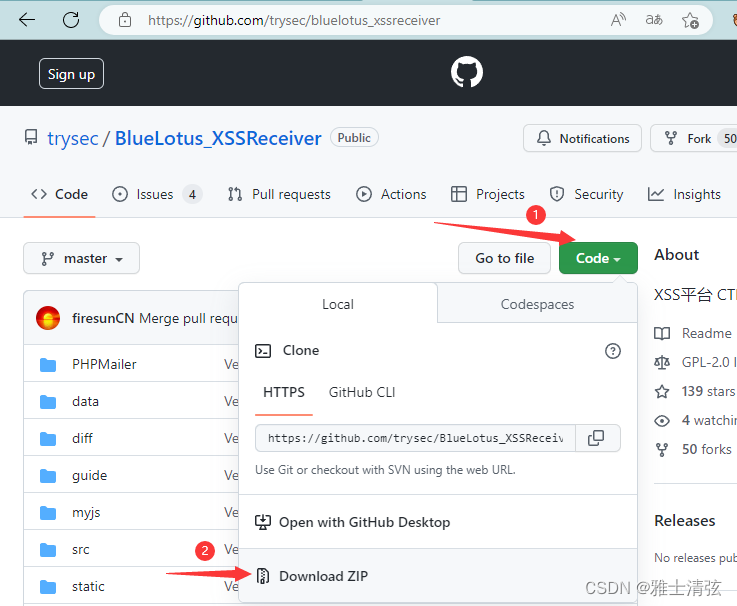The height and width of the screenshot is (606, 737).
Task: Click the stars icon in About
Action: (662, 391)
